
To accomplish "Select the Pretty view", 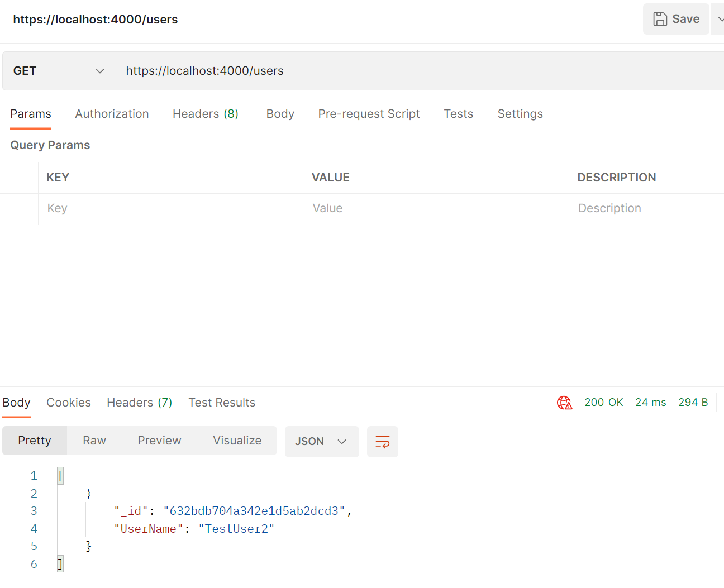I will point(35,441).
